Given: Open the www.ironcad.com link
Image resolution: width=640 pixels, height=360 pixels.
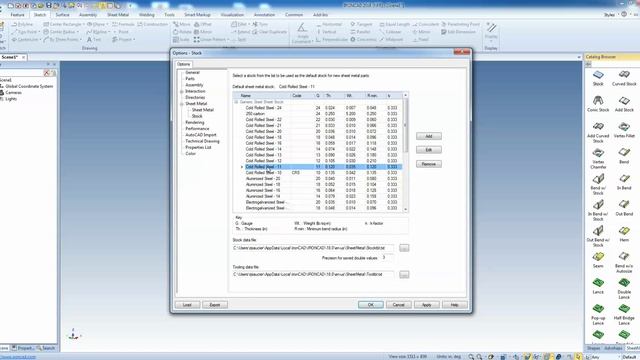Looking at the screenshot, I should coord(18,357).
